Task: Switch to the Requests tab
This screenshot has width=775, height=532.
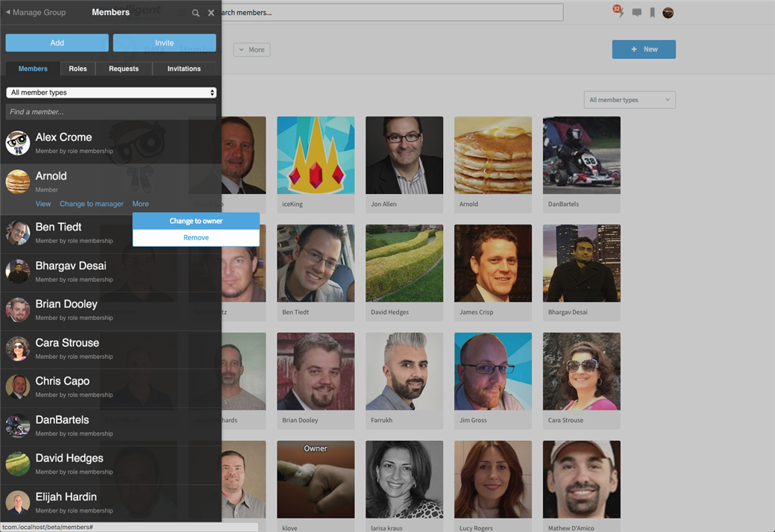Action: click(124, 69)
